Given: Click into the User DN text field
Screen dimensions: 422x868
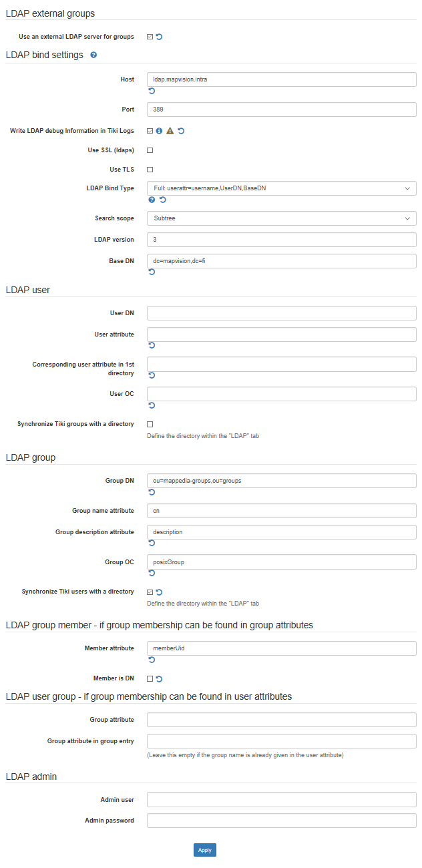Looking at the screenshot, I should click(282, 313).
